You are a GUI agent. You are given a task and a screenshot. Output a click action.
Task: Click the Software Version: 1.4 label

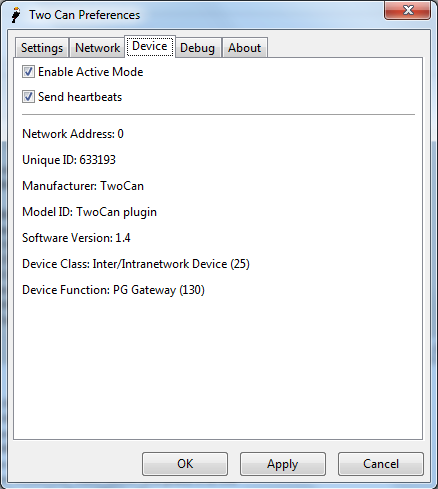tap(76, 238)
